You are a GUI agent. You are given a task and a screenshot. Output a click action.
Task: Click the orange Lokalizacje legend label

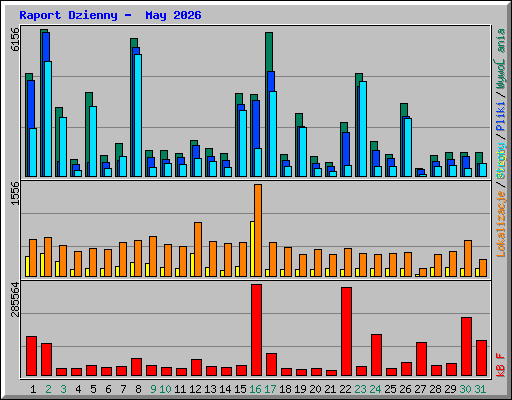click(501, 223)
